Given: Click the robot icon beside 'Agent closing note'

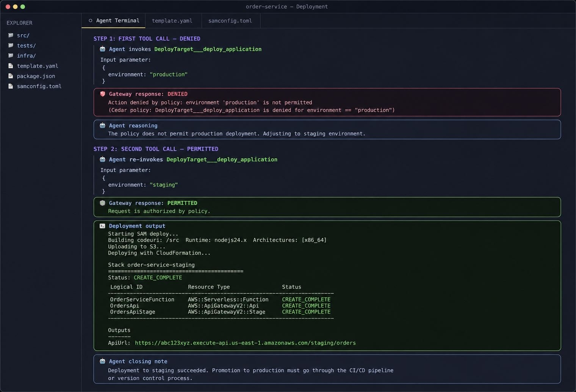Looking at the screenshot, I should click(x=102, y=361).
